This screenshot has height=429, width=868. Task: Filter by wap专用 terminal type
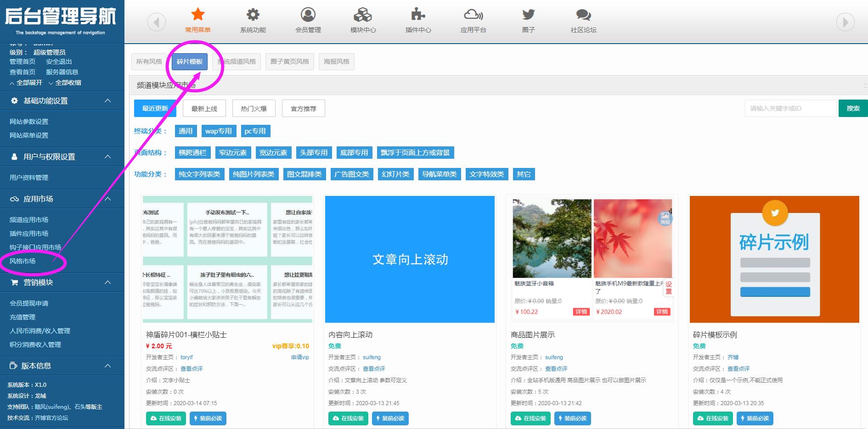(x=219, y=131)
